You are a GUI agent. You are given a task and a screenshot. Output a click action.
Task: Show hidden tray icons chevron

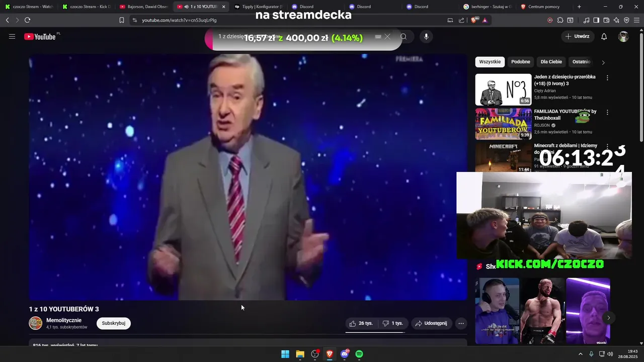coord(580,354)
